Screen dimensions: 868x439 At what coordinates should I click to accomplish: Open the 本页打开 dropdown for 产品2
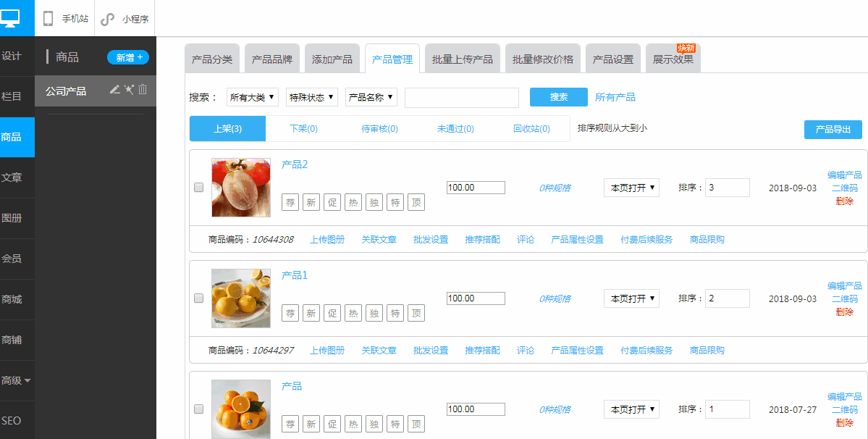[631, 188]
